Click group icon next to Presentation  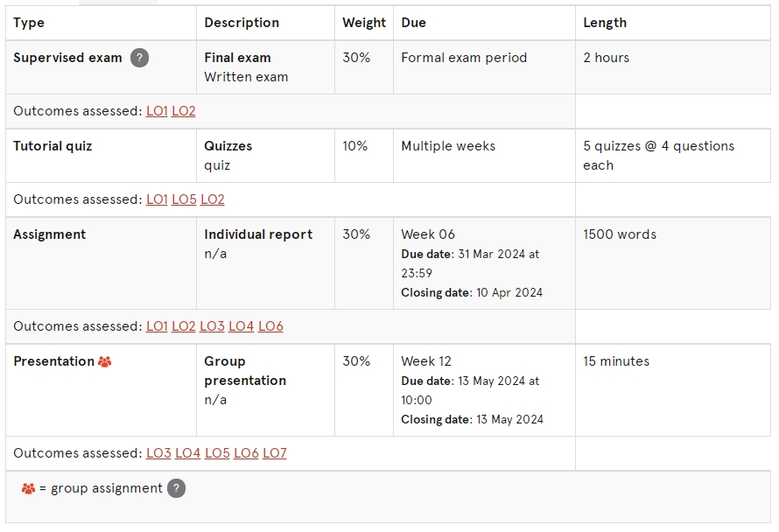click(105, 361)
